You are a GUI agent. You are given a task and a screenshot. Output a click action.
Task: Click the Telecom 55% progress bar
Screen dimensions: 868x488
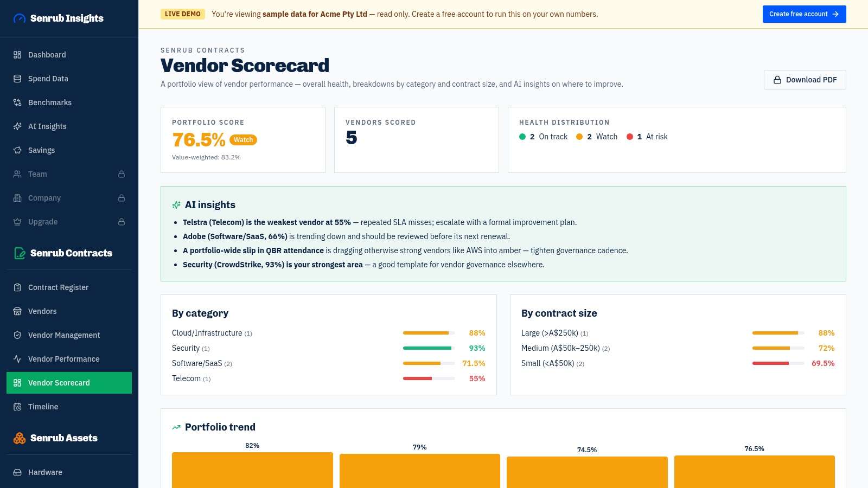(429, 378)
